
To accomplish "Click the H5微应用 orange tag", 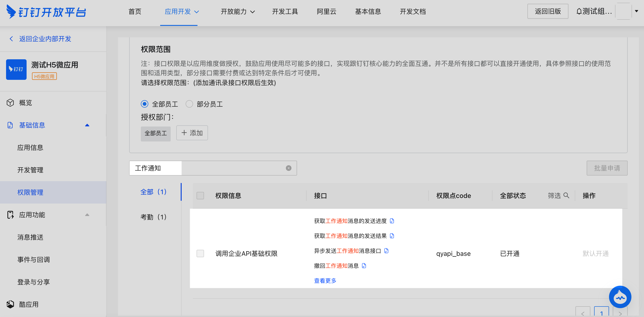I will (44, 76).
